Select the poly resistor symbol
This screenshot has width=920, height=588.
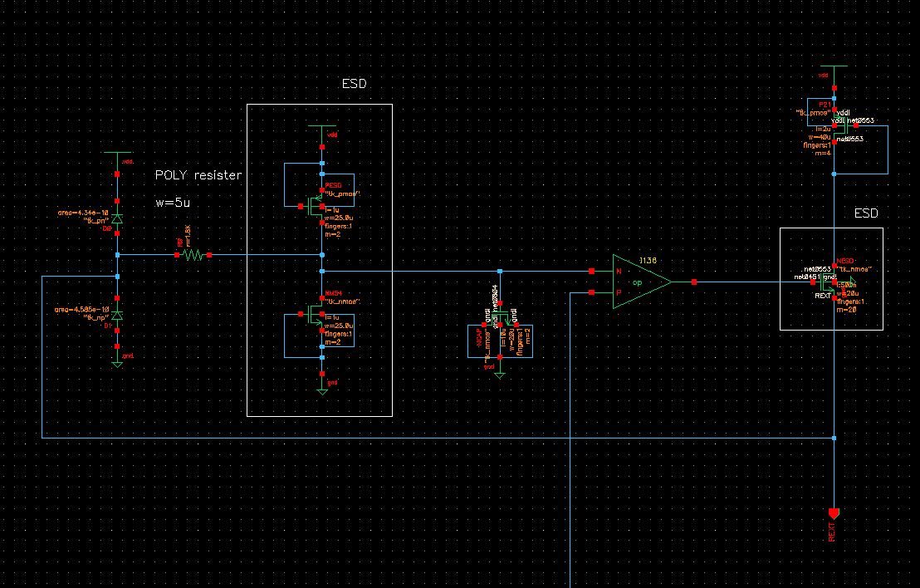[x=193, y=255]
